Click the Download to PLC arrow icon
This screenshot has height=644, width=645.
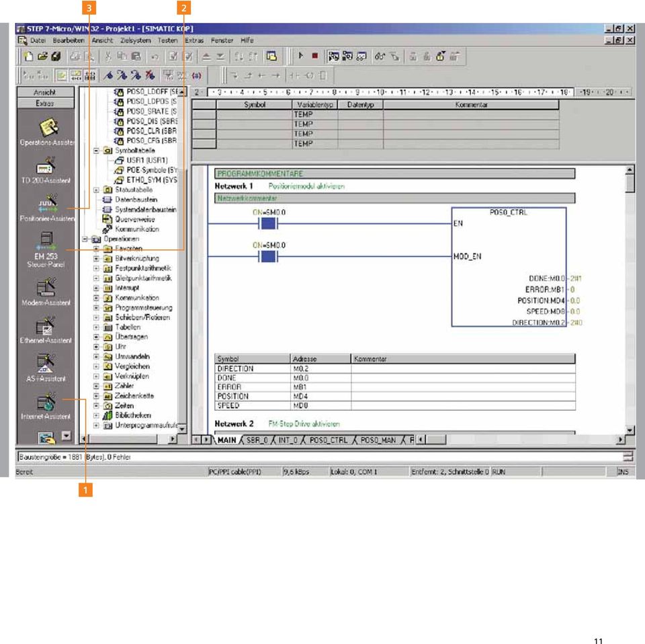pyautogui.click(x=220, y=56)
